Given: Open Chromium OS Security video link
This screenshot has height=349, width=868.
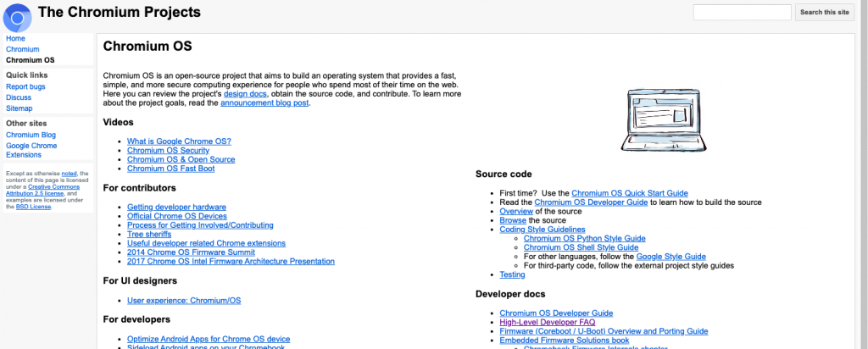Looking at the screenshot, I should click(169, 151).
